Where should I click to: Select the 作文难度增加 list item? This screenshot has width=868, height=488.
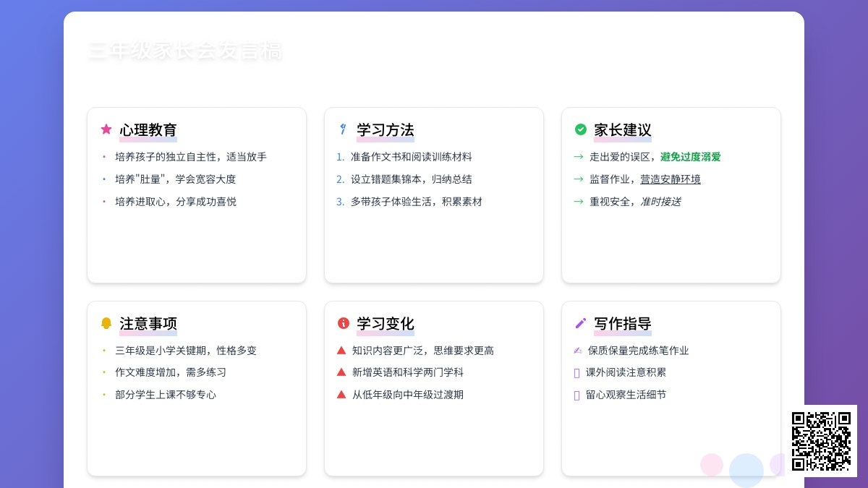pos(171,372)
